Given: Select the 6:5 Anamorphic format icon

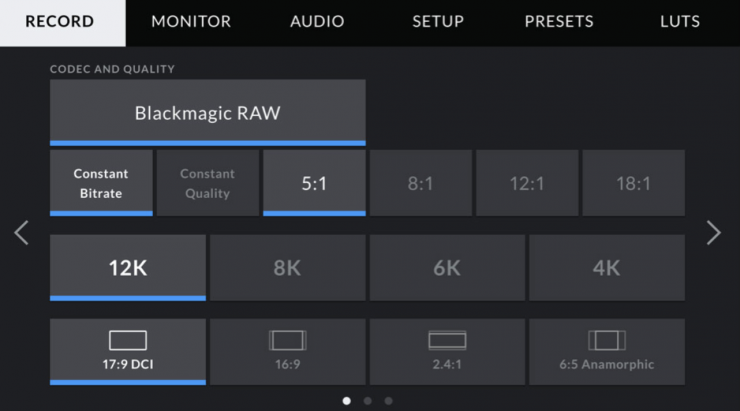Looking at the screenshot, I should (x=606, y=341).
